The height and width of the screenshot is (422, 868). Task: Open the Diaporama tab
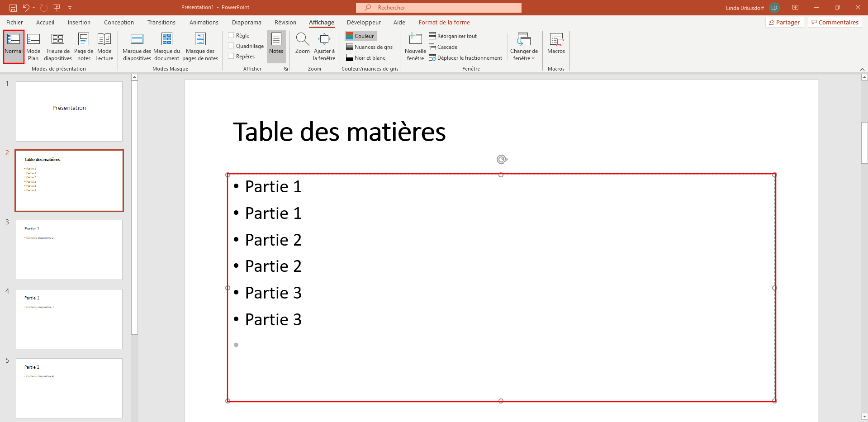point(247,22)
